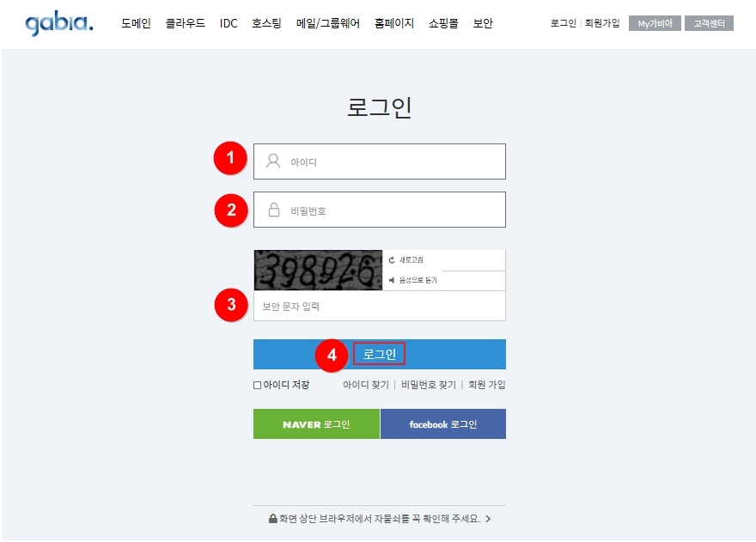Click the speaker icon for audio captcha
The width and height of the screenshot is (756, 542).
click(x=392, y=280)
